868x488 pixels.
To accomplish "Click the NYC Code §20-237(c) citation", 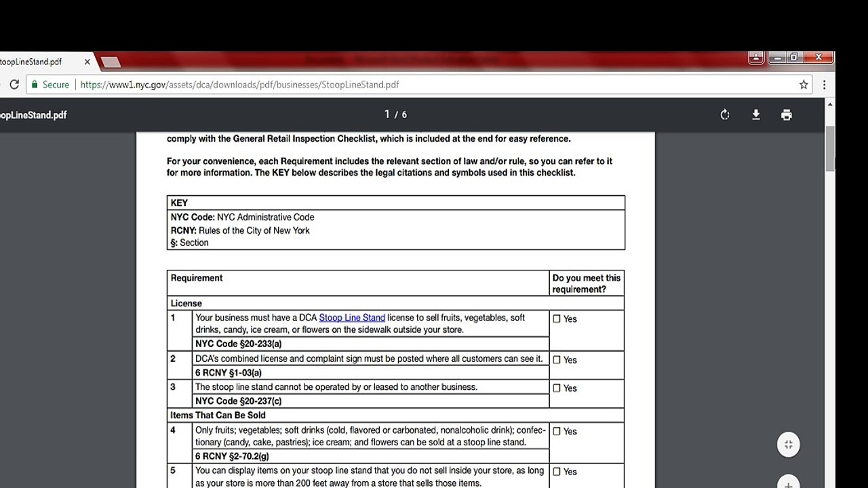I will (x=238, y=401).
